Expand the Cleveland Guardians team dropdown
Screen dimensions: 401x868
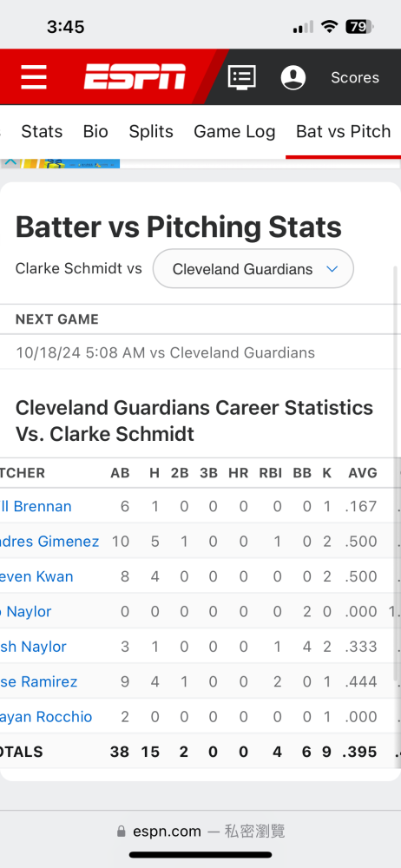point(253,269)
